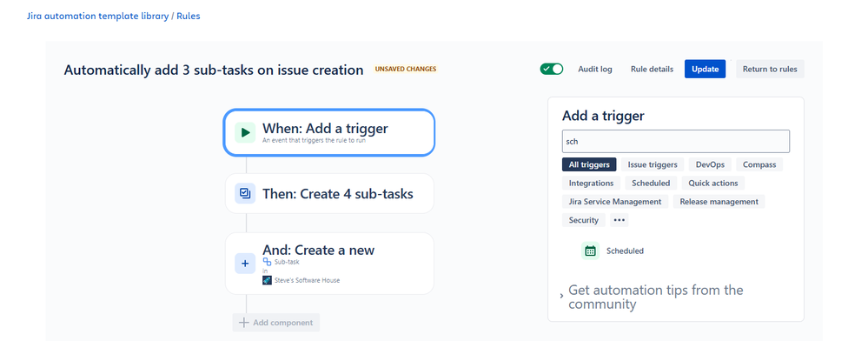868x341 pixels.
Task: Go to Rules breadcrumb link
Action: (189, 16)
